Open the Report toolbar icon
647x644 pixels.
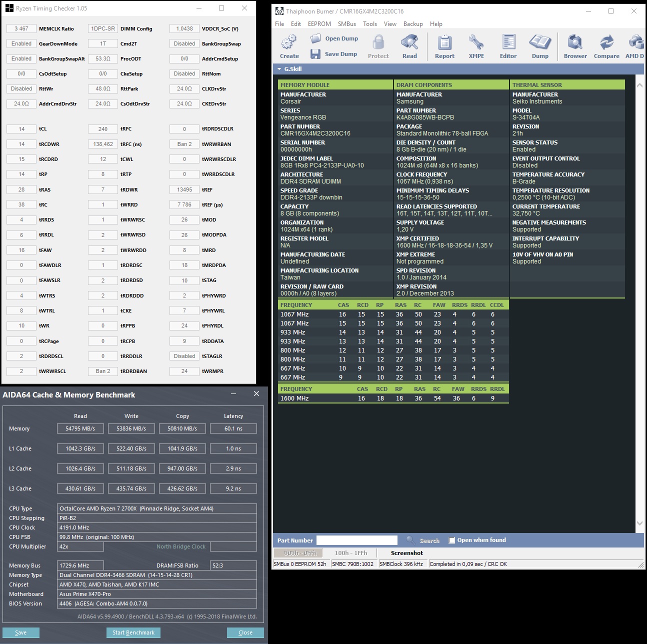point(444,46)
